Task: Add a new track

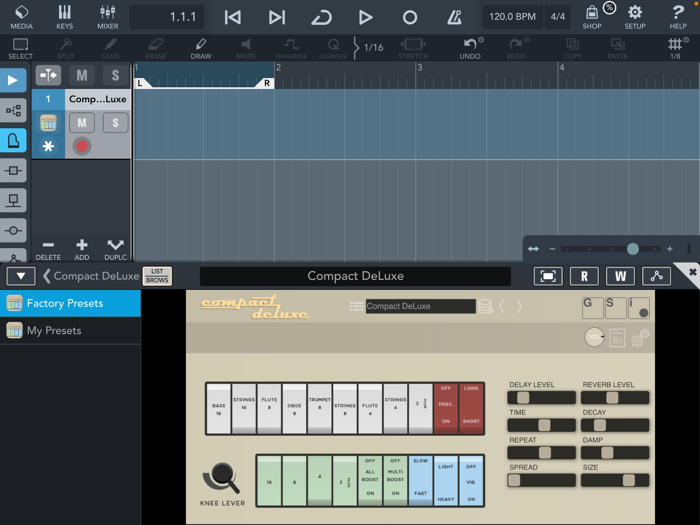Action: click(x=82, y=249)
